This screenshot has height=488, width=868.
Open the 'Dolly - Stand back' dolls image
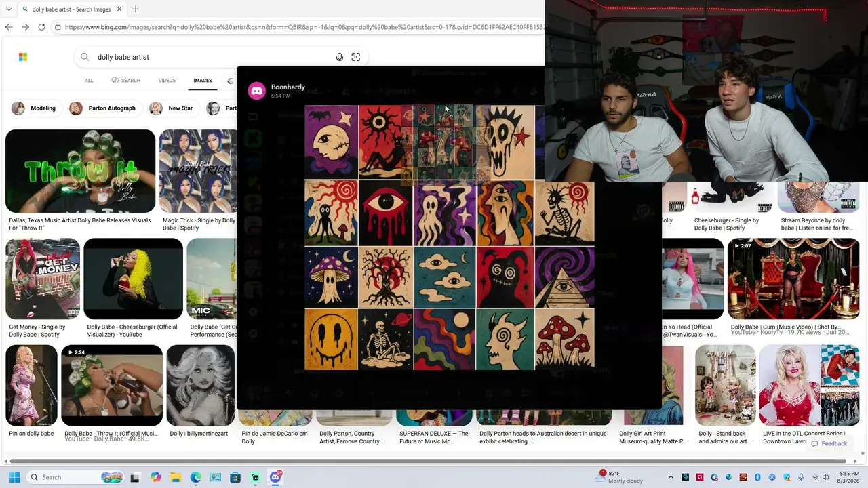725,386
